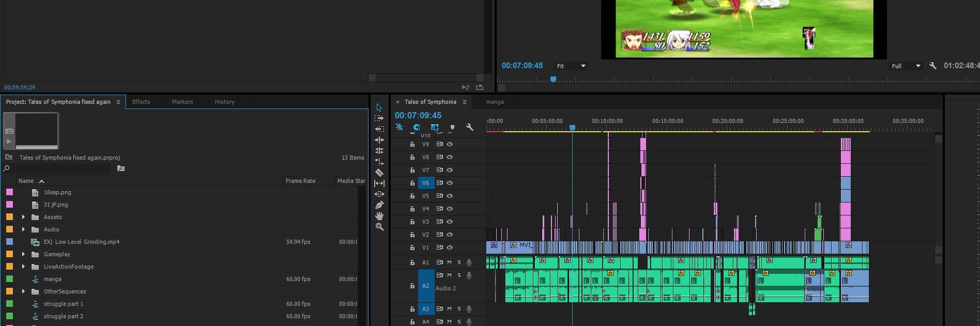
Task: Hide track V9 with eye icon
Action: tap(450, 144)
